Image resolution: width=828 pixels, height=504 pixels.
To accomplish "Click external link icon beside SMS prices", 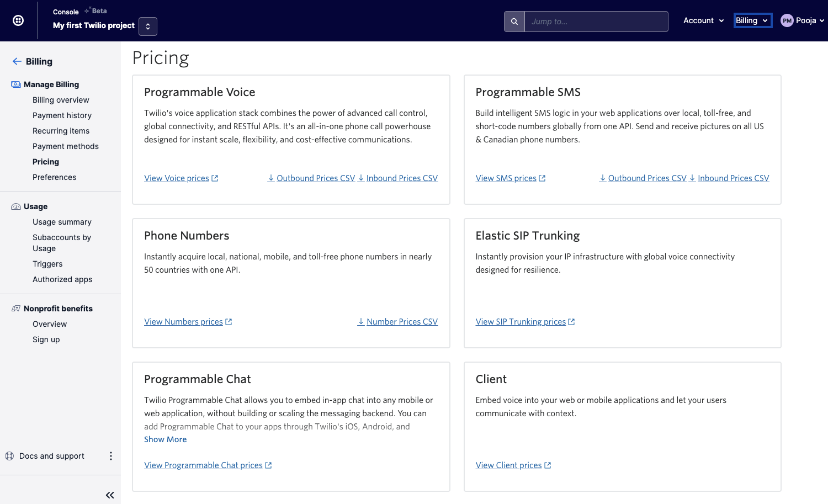I will pos(543,178).
